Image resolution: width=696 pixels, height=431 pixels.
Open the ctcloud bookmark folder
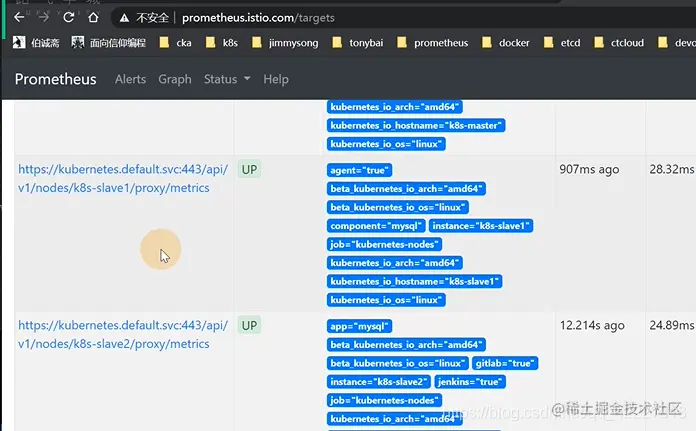pyautogui.click(x=619, y=43)
